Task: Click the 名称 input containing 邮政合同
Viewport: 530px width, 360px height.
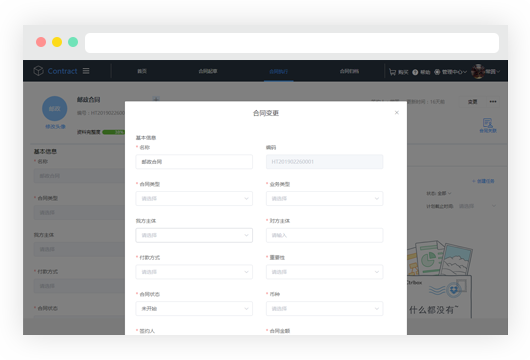Action: coord(194,162)
